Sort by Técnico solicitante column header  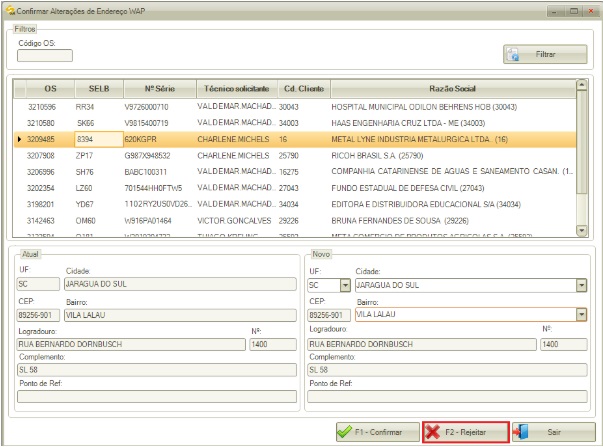click(x=237, y=89)
